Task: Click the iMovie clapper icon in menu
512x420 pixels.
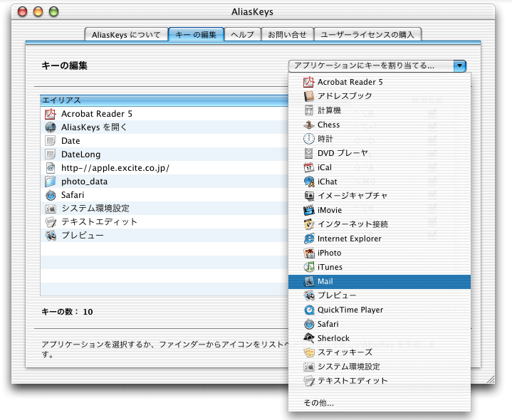Action: tap(309, 210)
